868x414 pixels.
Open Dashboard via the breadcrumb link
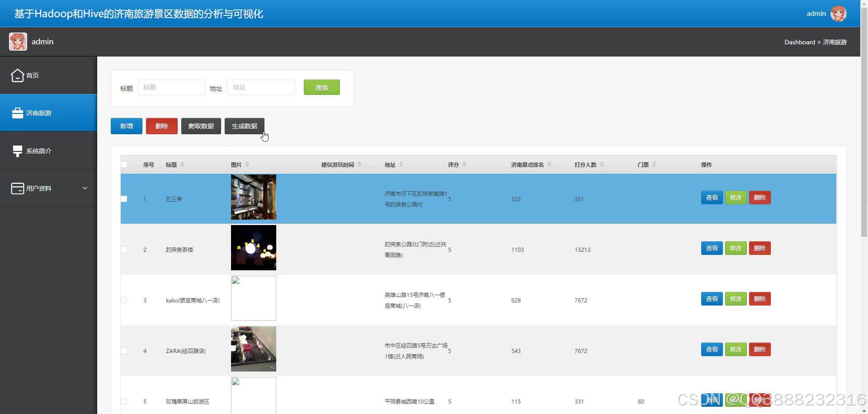point(799,42)
